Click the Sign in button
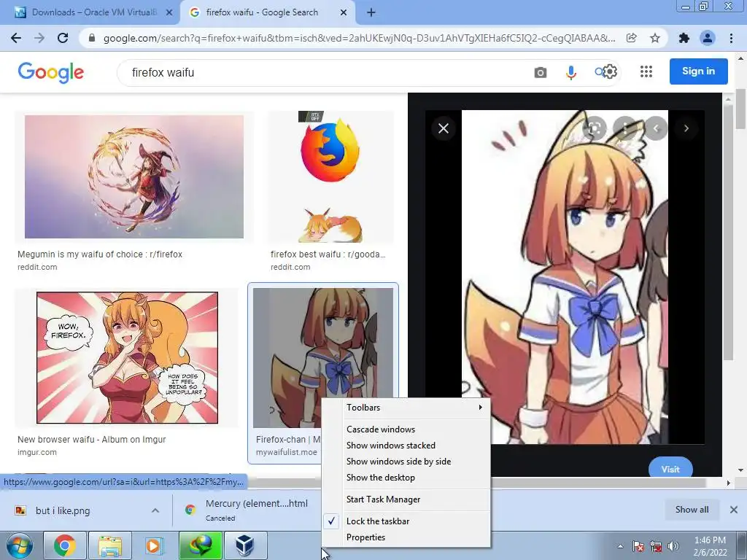This screenshot has height=560, width=747. pos(698,71)
